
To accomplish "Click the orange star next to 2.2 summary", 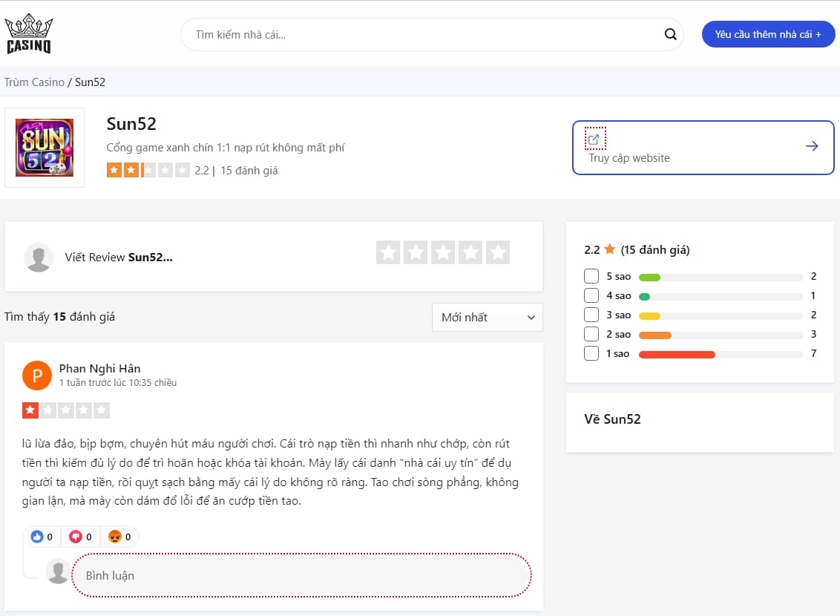I will (x=610, y=249).
